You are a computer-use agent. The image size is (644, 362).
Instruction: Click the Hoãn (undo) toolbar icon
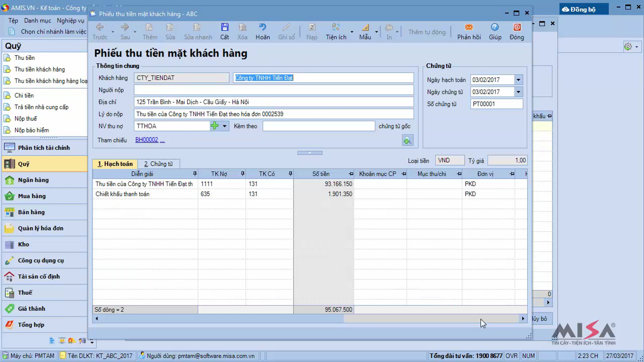(262, 27)
